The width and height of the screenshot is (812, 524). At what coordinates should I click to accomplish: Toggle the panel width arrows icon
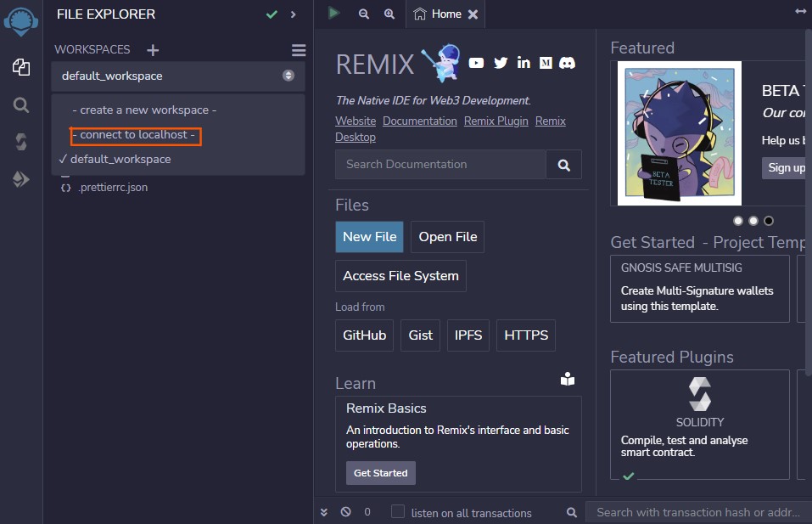click(801, 11)
